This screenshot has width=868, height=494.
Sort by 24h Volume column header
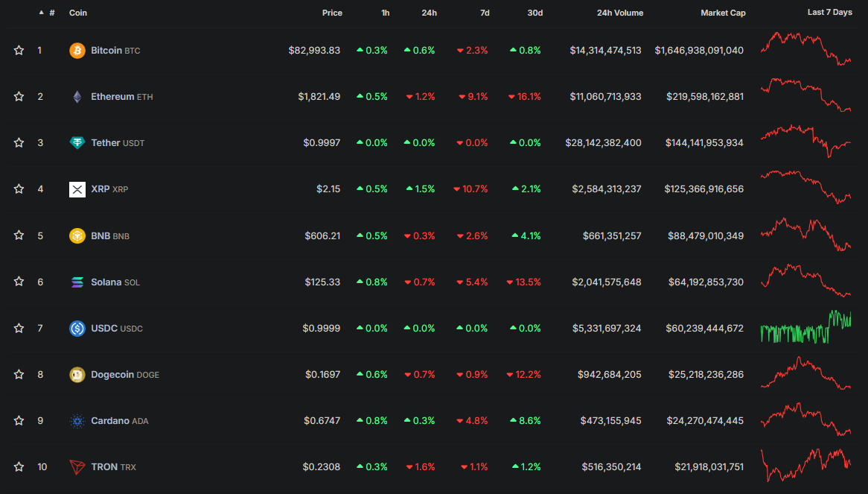tap(620, 13)
